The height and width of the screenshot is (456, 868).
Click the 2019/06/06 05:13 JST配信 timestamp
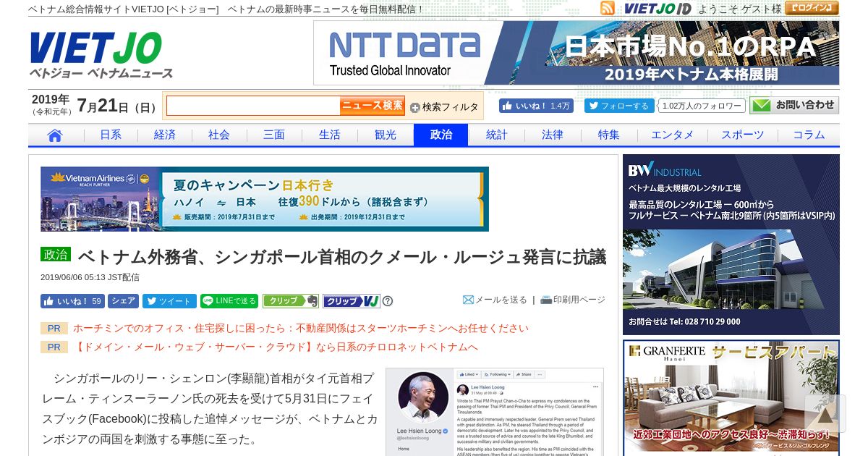tap(90, 277)
